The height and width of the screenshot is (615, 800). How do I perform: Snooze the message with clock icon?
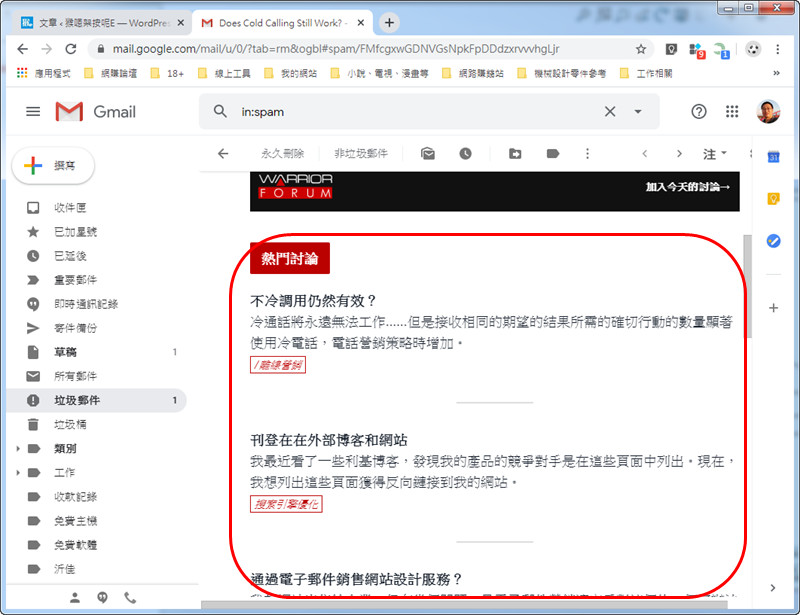tap(465, 153)
